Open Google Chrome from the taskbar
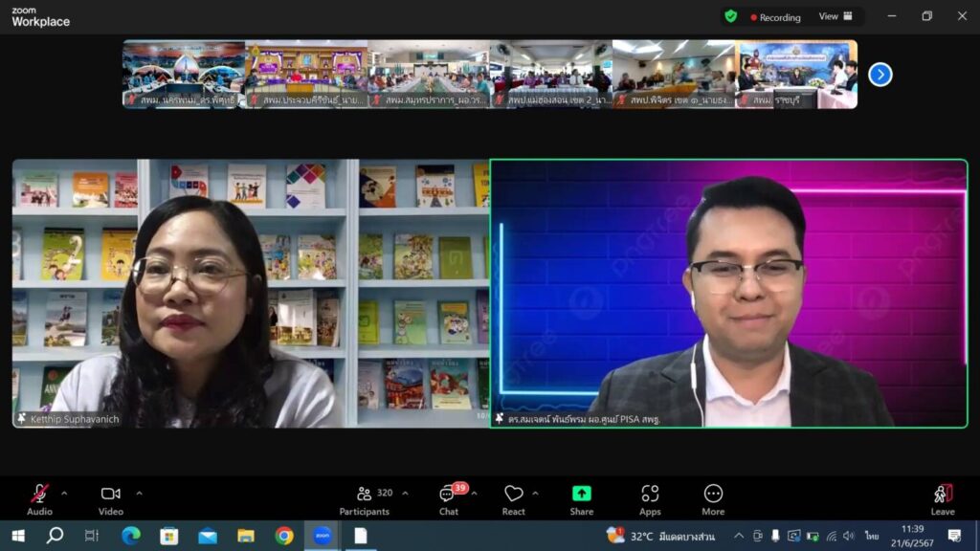Screen dimensions: 980x551 pos(283,536)
